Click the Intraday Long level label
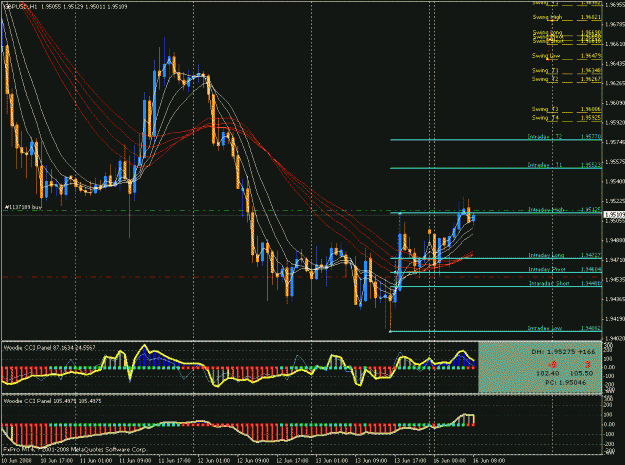Screen dimensions: 625x465 (546, 255)
